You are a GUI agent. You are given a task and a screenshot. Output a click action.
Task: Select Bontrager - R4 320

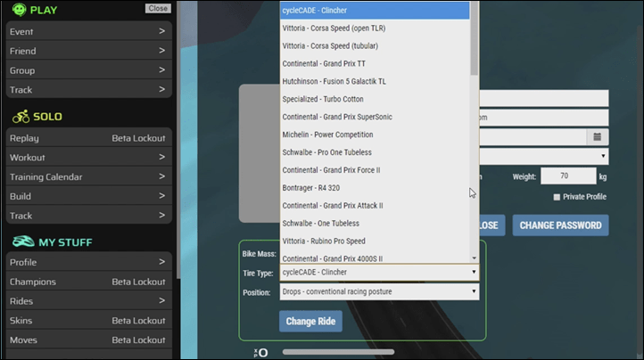coord(375,188)
